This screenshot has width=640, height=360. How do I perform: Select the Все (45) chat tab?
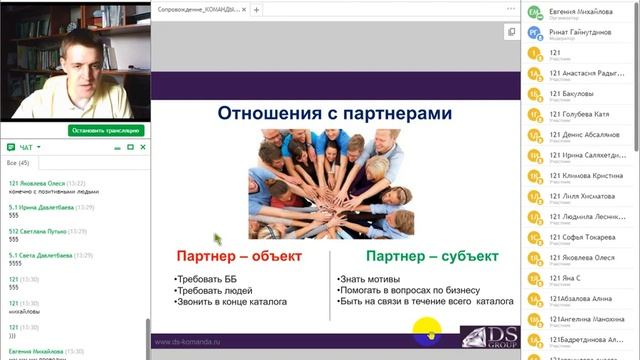coord(18,163)
